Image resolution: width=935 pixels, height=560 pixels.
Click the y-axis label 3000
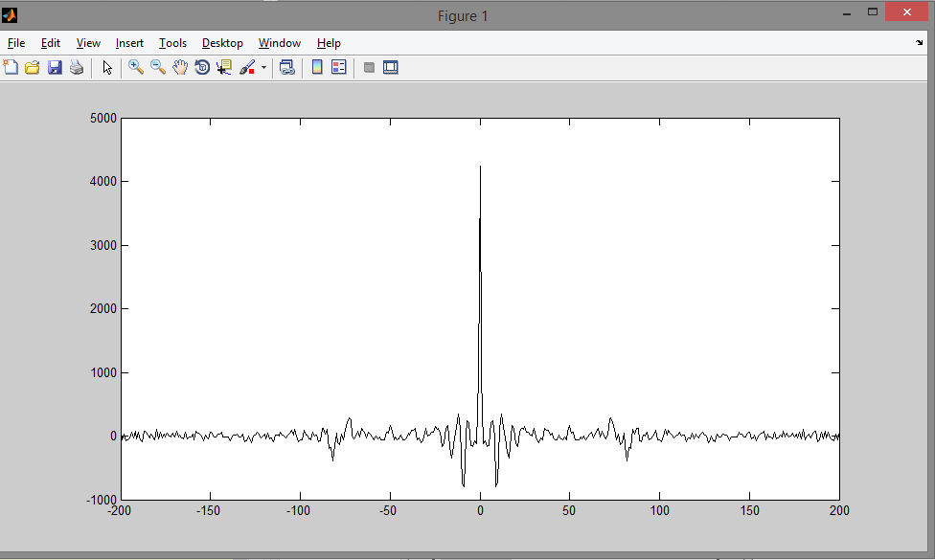(103, 245)
